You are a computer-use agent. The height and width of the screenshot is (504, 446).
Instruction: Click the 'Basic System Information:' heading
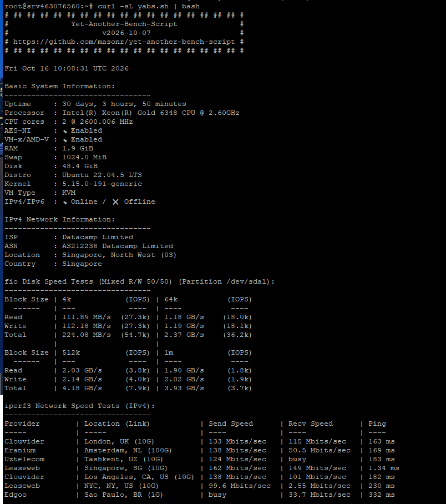click(x=59, y=86)
